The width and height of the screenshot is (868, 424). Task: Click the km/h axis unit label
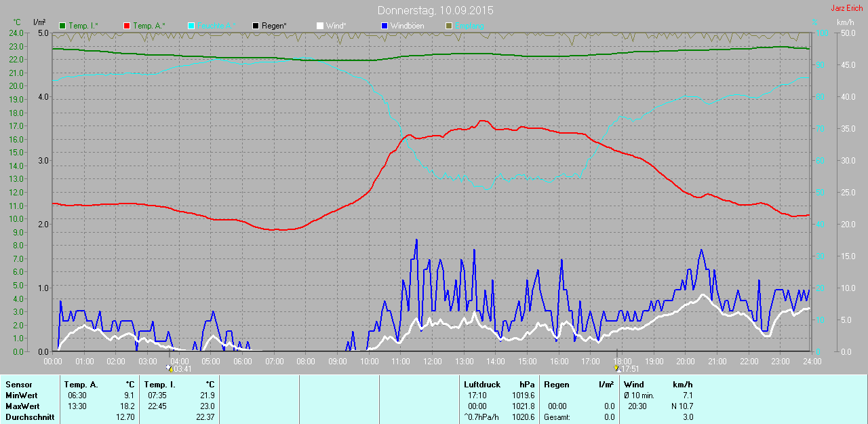(x=845, y=22)
